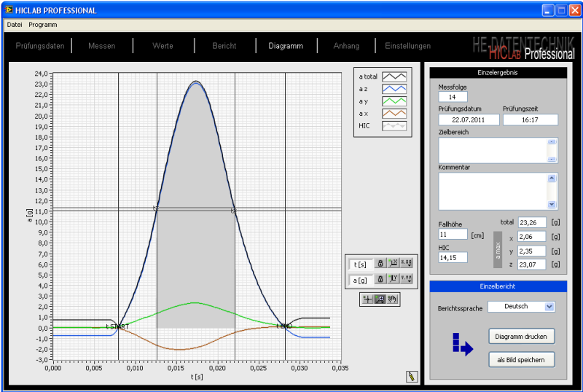
Task: Click the blue a z plot legend icon
Action: click(x=394, y=88)
